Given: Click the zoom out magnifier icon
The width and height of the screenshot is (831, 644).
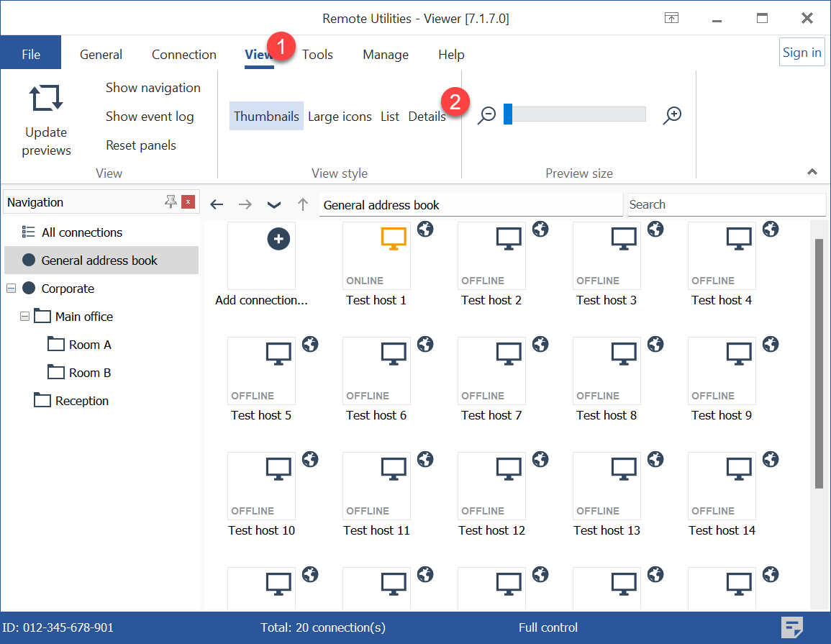Looking at the screenshot, I should point(487,115).
